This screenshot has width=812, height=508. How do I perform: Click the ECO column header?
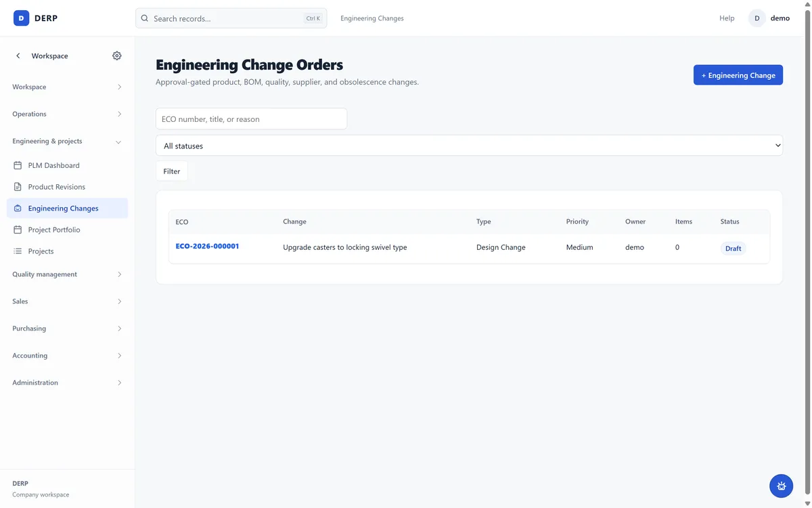click(x=182, y=221)
